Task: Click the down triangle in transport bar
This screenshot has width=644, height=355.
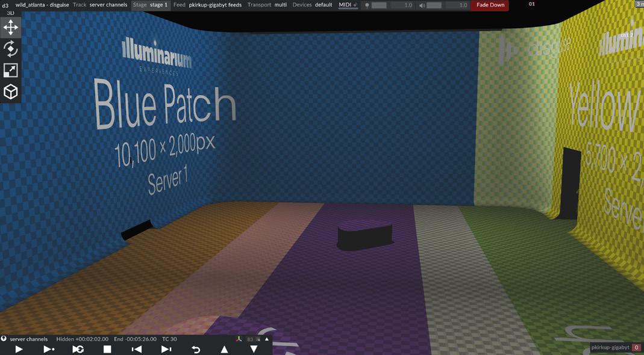Action: click(x=254, y=349)
